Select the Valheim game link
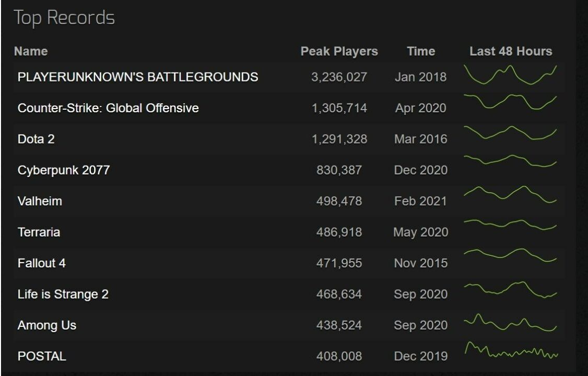This screenshot has height=376, width=588. coord(40,201)
